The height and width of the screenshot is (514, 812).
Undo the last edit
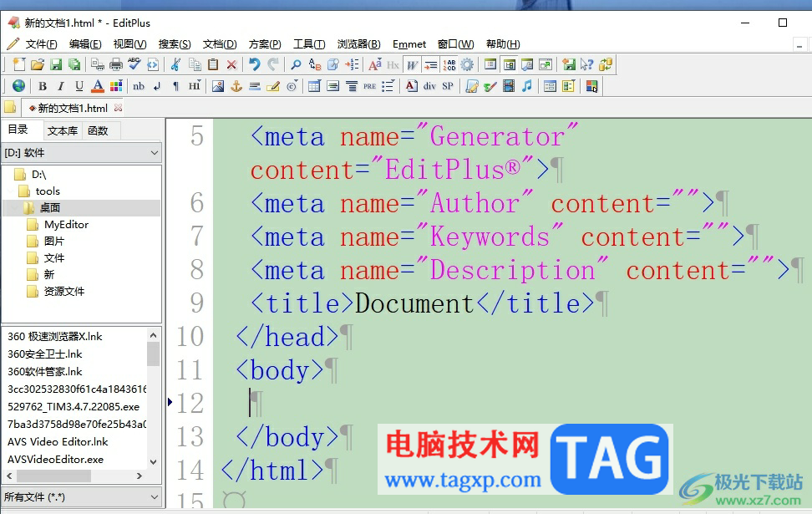[254, 64]
